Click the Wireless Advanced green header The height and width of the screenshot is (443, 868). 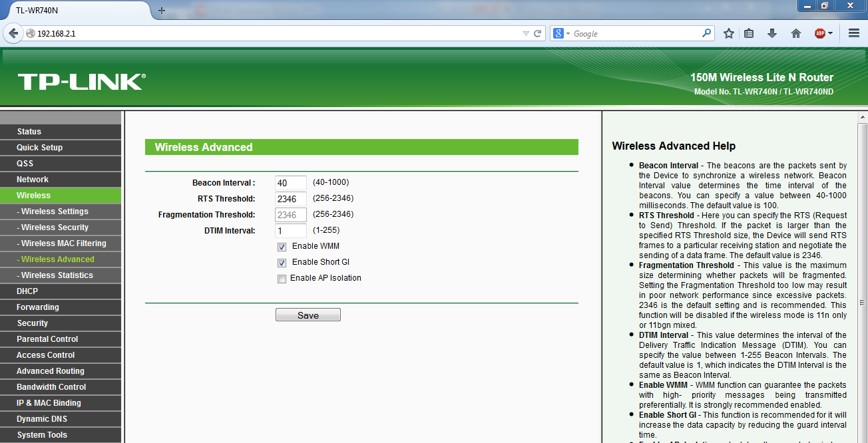click(361, 147)
